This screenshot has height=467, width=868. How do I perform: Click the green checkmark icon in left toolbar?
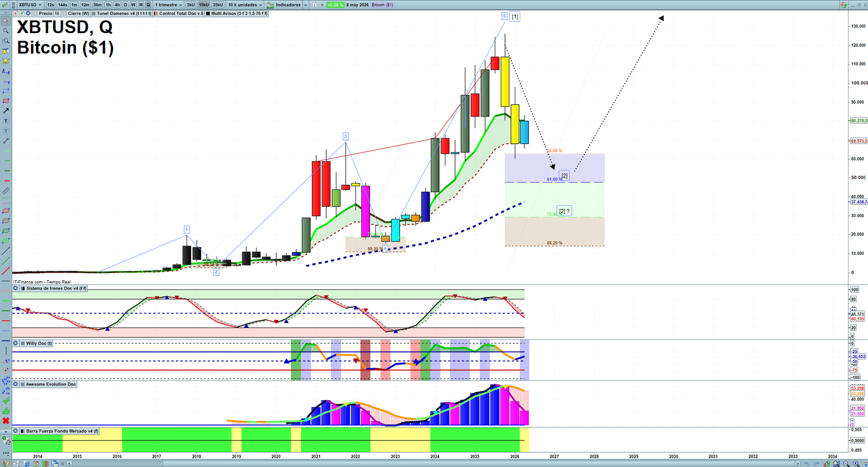click(5, 401)
